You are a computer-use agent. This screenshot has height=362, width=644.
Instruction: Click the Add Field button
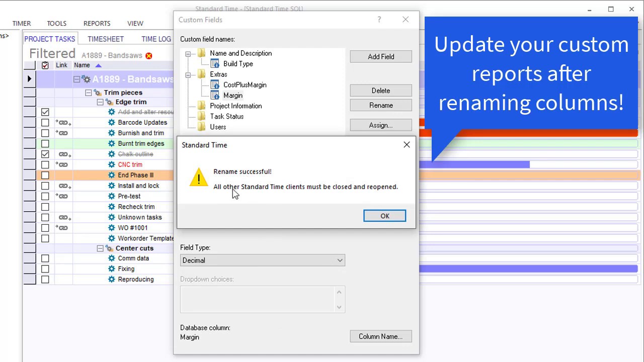(381, 57)
